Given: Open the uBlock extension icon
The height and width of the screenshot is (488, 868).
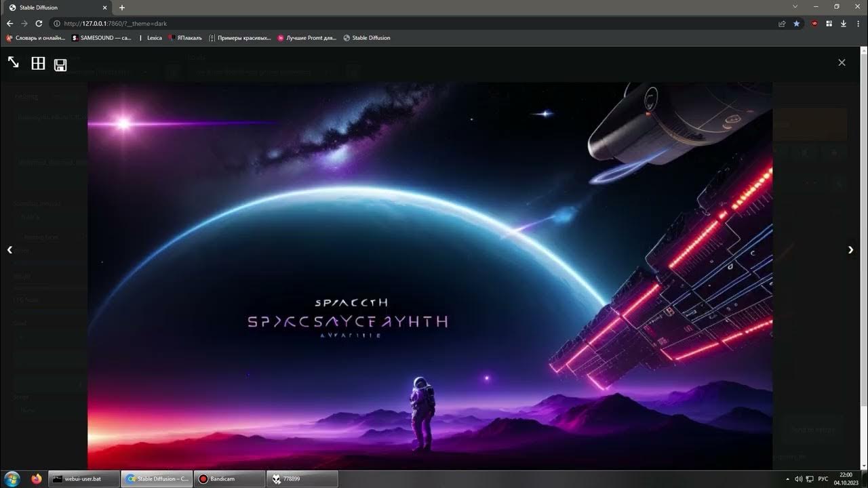Looking at the screenshot, I should tap(814, 23).
